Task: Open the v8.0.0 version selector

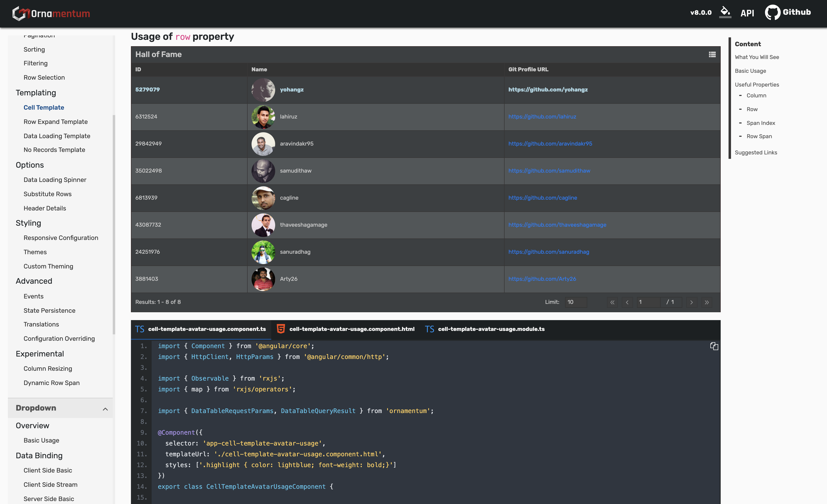Action: (x=701, y=12)
